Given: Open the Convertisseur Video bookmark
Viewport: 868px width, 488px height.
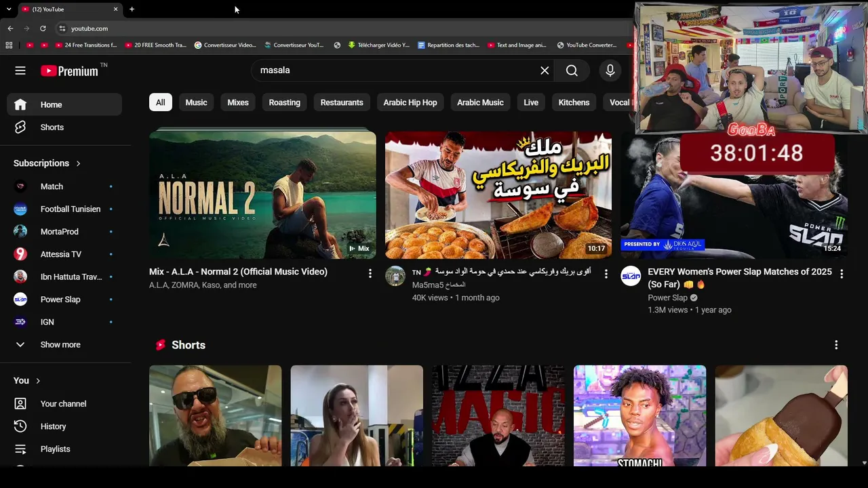Looking at the screenshot, I should [225, 45].
